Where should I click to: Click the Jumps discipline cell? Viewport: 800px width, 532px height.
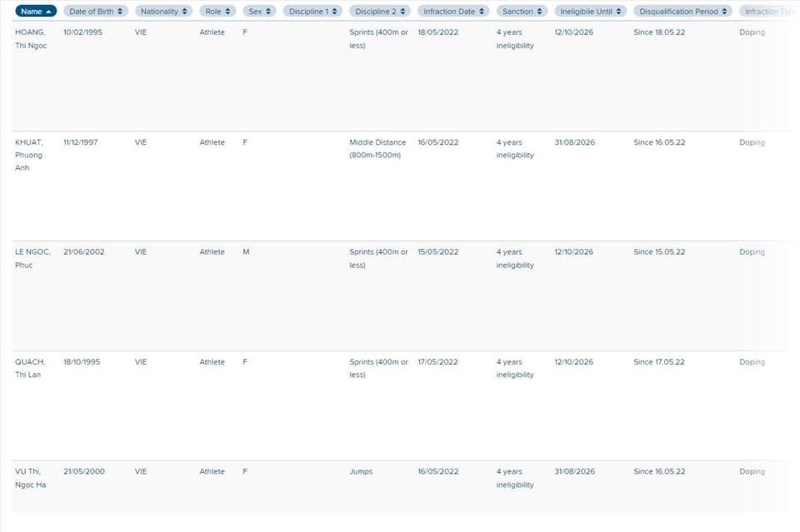point(361,471)
